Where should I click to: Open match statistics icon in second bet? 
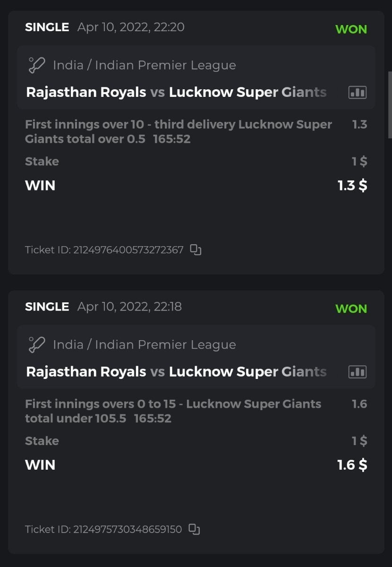357,372
